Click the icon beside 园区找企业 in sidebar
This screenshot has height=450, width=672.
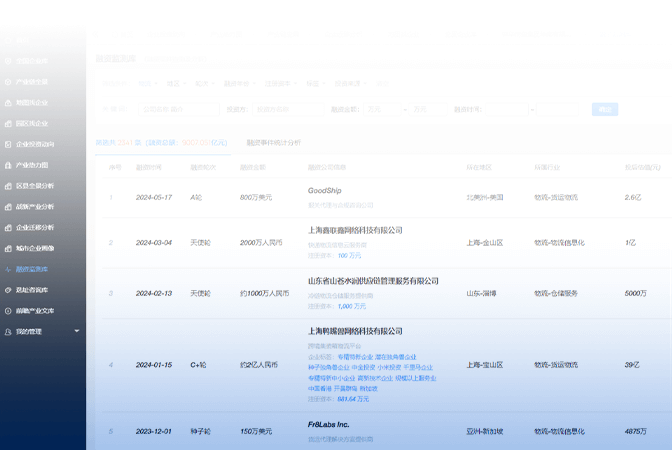point(8,123)
